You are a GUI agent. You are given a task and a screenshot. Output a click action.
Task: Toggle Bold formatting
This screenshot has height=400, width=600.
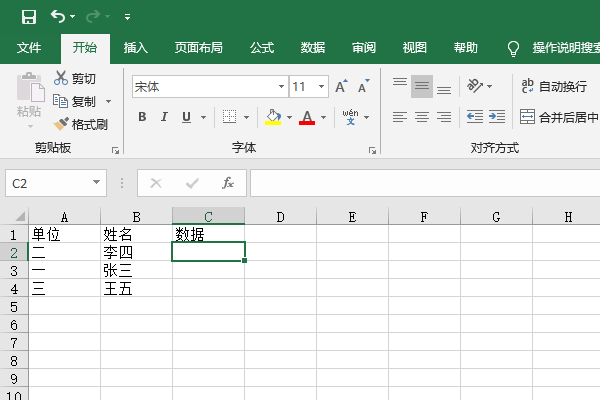click(x=142, y=117)
